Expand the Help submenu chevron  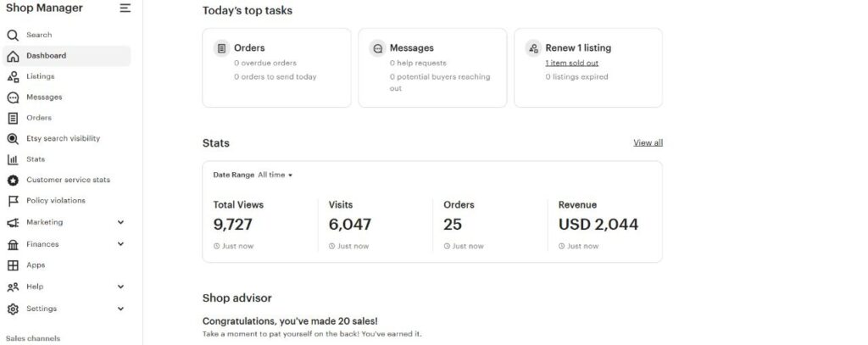click(120, 287)
